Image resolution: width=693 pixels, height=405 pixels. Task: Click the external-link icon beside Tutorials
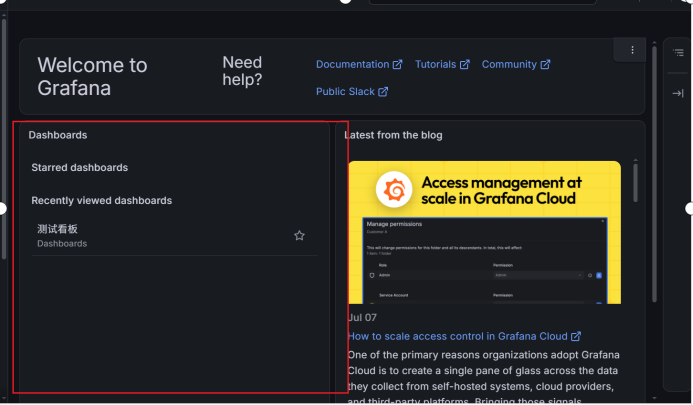point(465,65)
